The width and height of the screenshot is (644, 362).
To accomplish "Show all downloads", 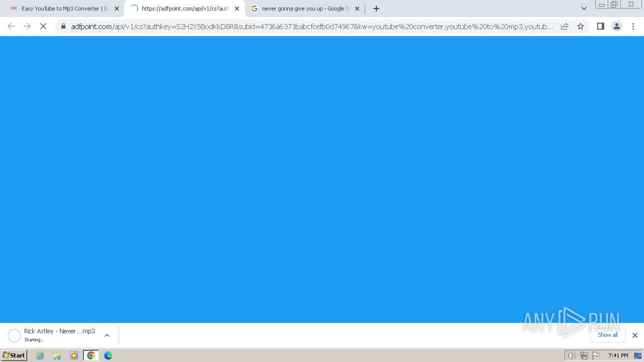I will [x=608, y=335].
